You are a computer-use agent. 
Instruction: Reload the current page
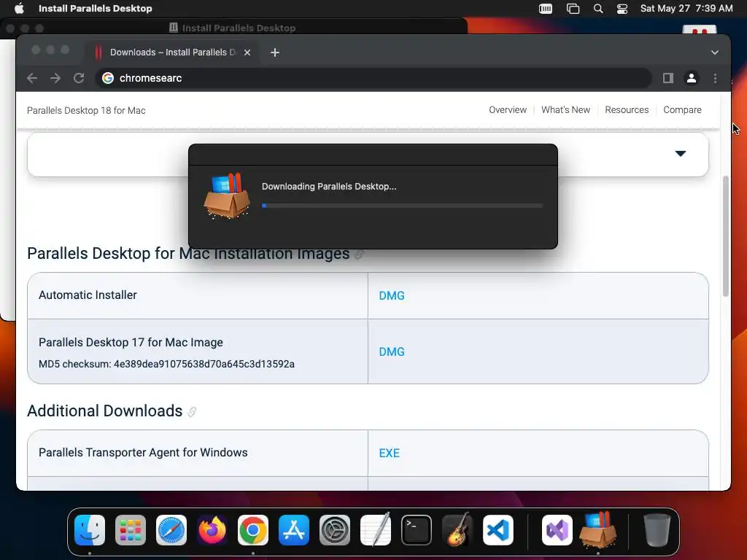[x=79, y=78]
